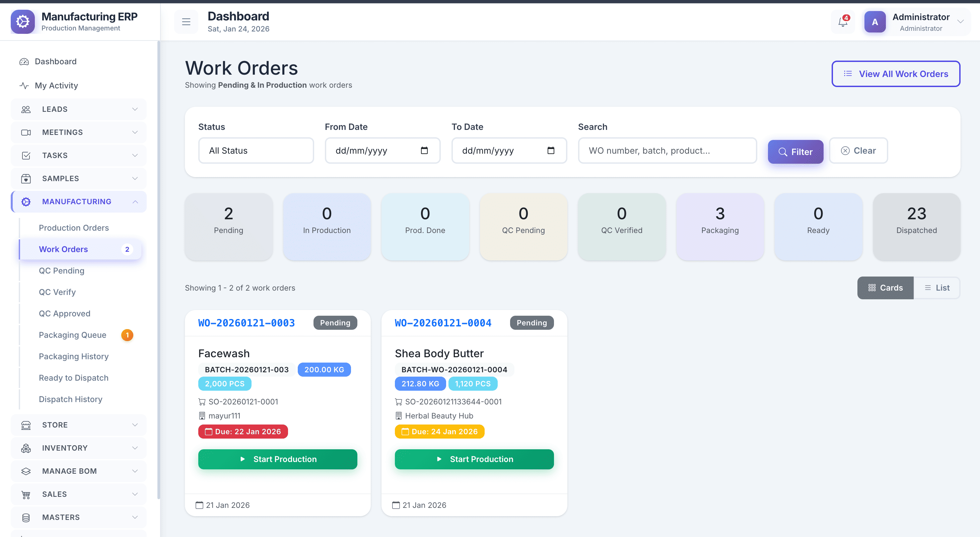980x537 pixels.
Task: Filter by Packaging status card
Action: tap(720, 227)
